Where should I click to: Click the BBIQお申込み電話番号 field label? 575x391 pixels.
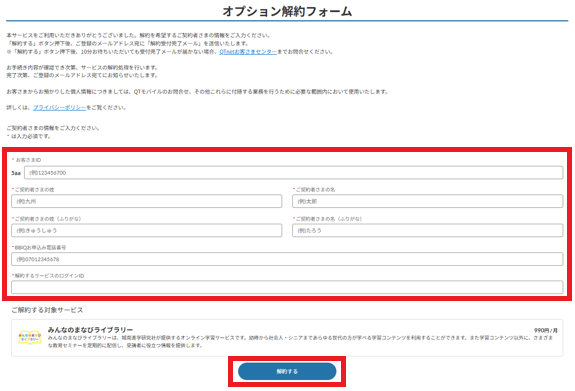40,247
